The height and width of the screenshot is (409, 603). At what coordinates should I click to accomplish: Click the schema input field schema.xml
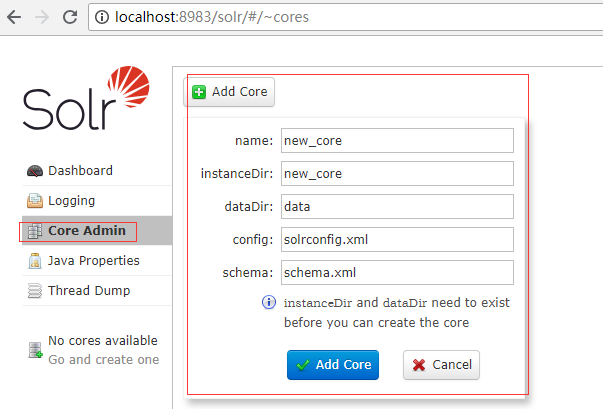tap(397, 273)
